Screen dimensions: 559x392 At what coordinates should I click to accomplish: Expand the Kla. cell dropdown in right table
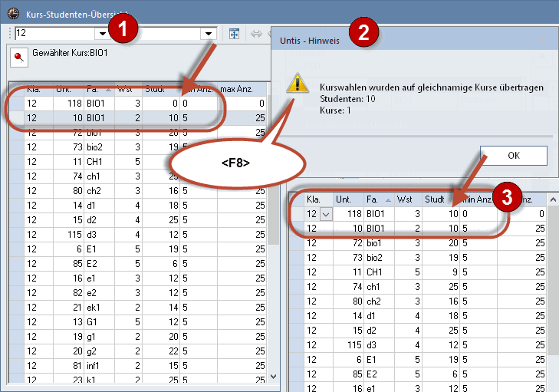(x=325, y=214)
